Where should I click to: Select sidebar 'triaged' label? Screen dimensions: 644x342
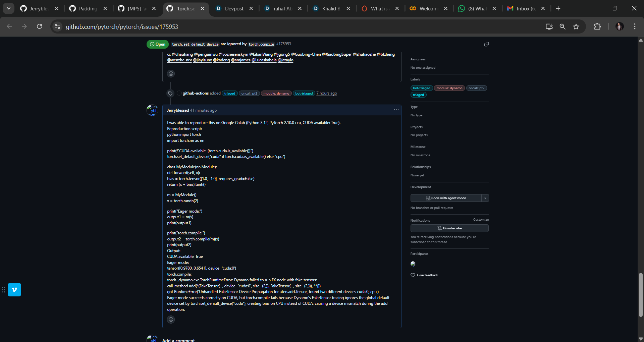(x=419, y=95)
